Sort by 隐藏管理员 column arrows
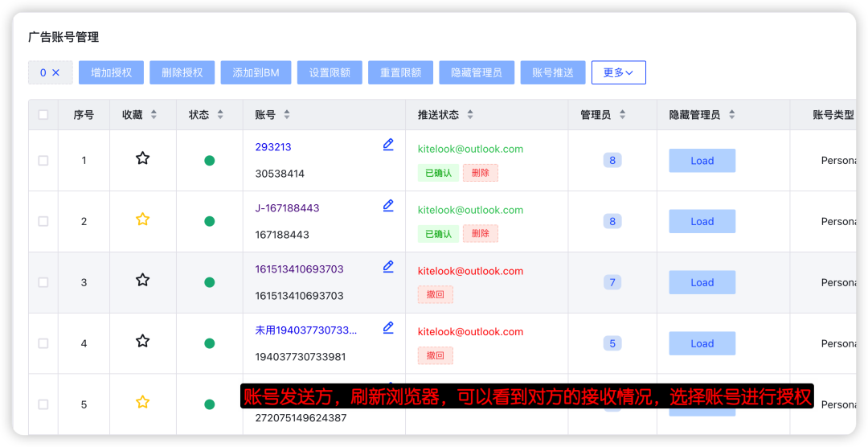Image resolution: width=868 pixels, height=447 pixels. click(732, 115)
